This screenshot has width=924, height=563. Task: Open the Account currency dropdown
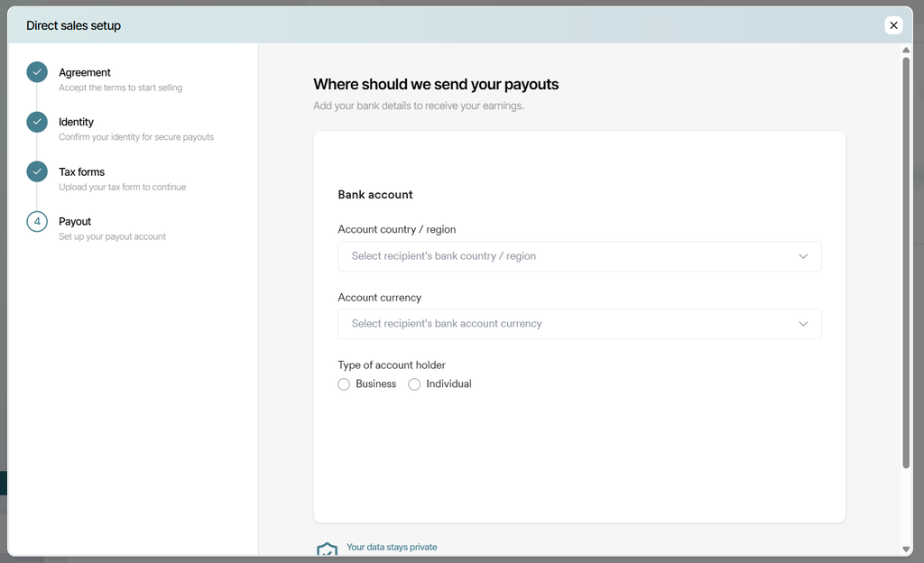(x=579, y=324)
